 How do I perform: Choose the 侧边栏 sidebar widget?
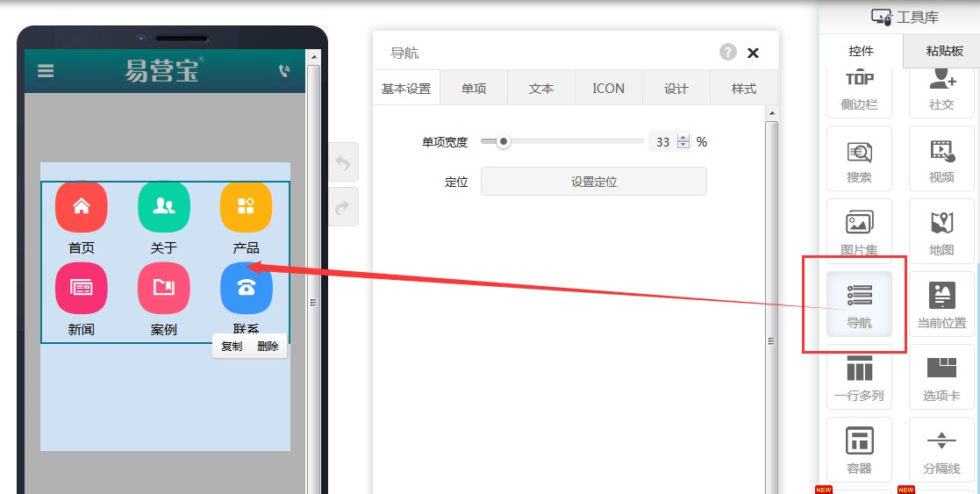(860, 91)
